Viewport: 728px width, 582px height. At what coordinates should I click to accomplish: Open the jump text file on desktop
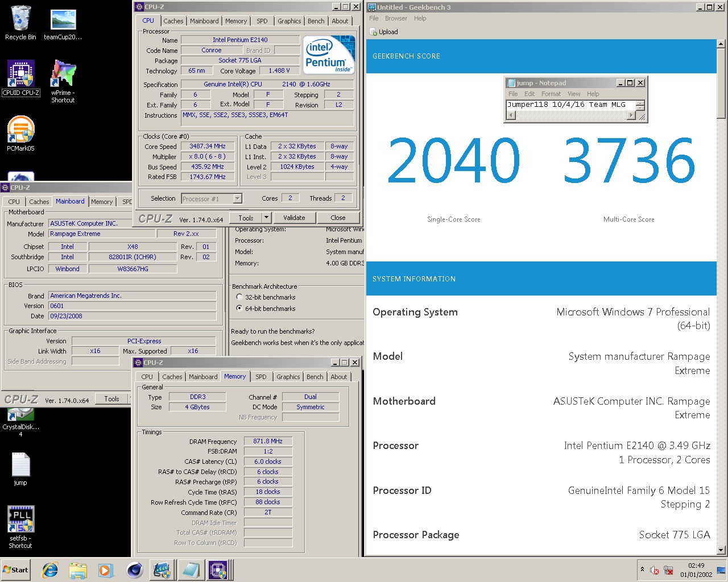pos(20,469)
